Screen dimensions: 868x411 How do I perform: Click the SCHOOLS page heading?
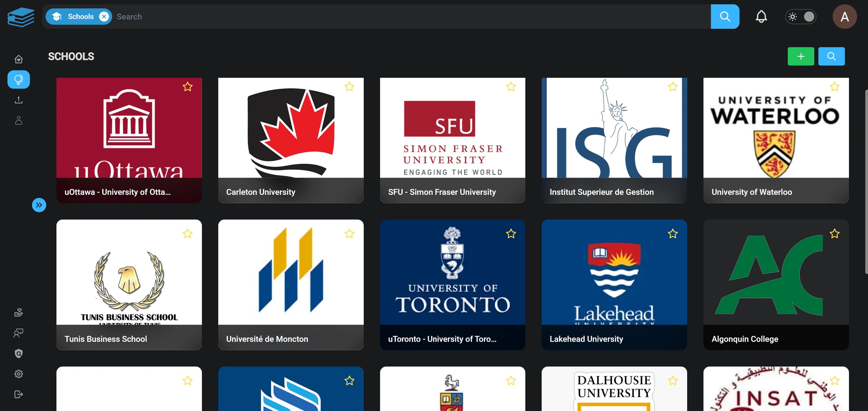pyautogui.click(x=71, y=56)
